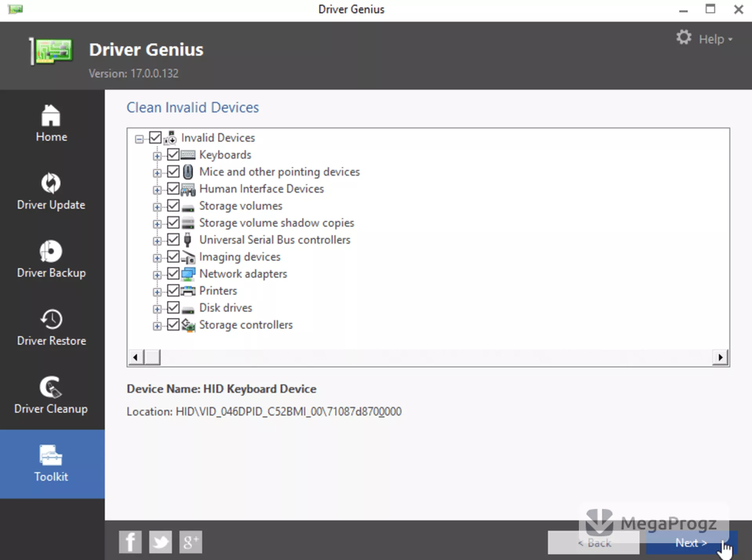Uncheck the Keyboards checkbox
This screenshot has height=560, width=752.
point(173,155)
